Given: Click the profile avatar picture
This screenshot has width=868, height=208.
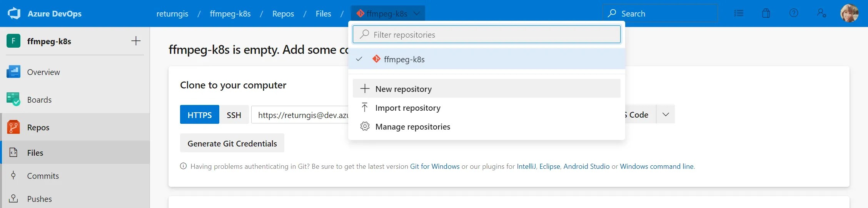Looking at the screenshot, I should coord(850,13).
